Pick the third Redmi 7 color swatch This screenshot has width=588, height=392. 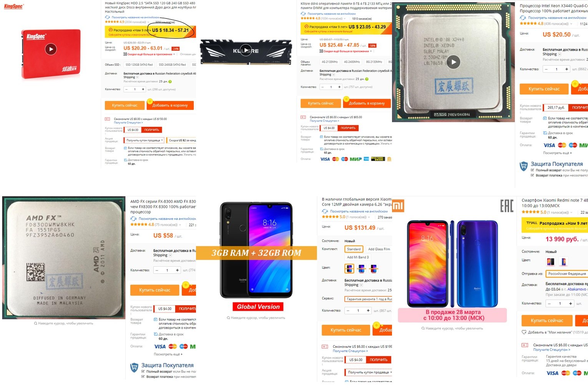point(373,268)
